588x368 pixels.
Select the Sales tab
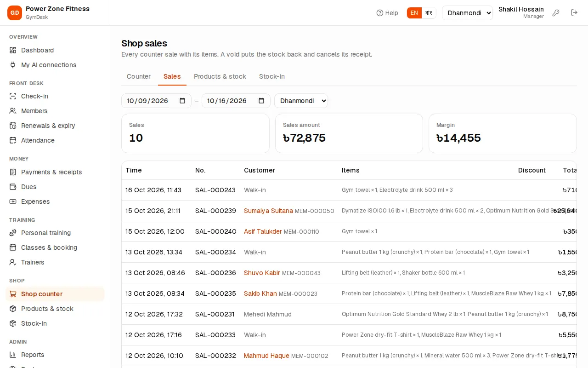tap(172, 76)
